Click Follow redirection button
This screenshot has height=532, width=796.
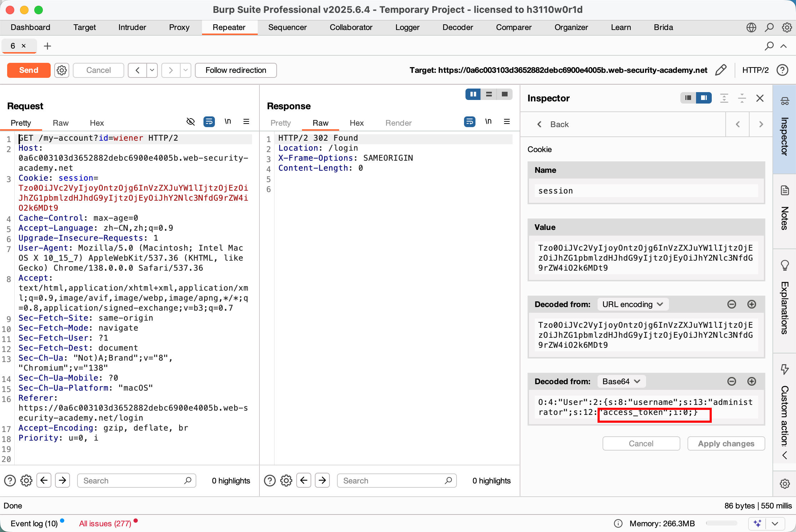point(236,70)
